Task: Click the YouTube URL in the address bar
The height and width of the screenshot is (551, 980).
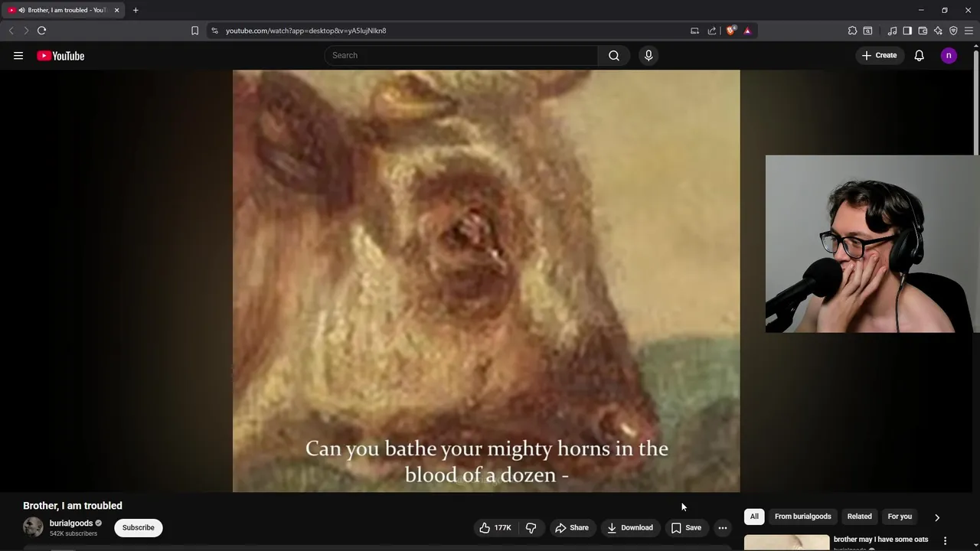Action: (305, 31)
